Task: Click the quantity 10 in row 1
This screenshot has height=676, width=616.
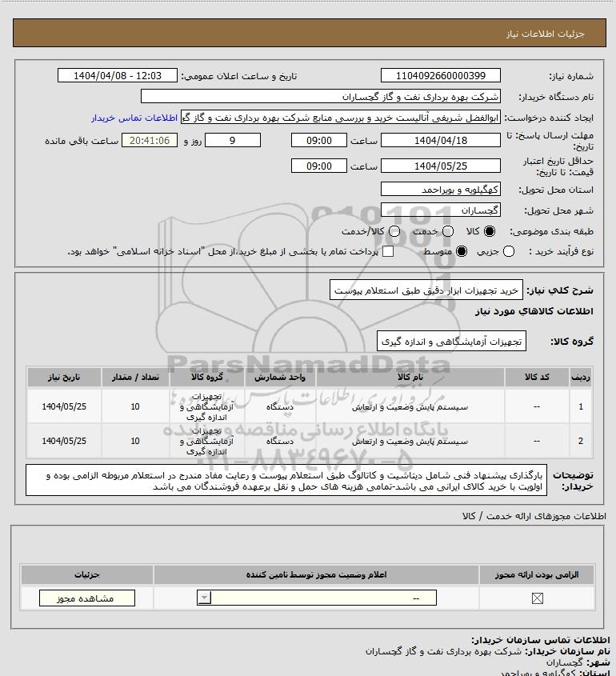Action: tap(135, 406)
